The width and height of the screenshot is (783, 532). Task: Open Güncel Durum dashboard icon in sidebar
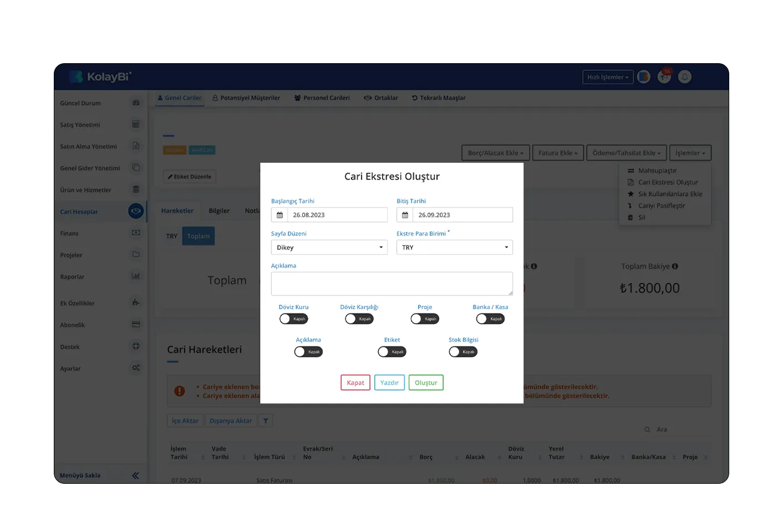pos(136,103)
